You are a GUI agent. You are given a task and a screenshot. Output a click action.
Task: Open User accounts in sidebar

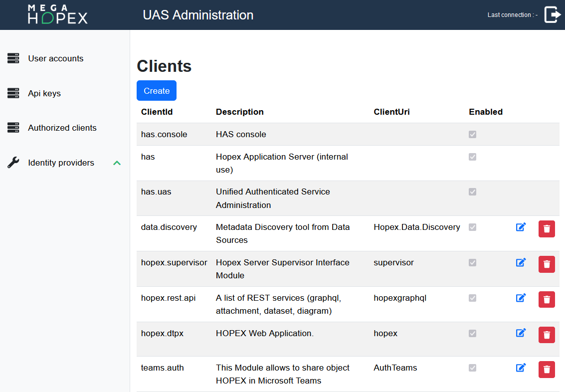(x=55, y=58)
